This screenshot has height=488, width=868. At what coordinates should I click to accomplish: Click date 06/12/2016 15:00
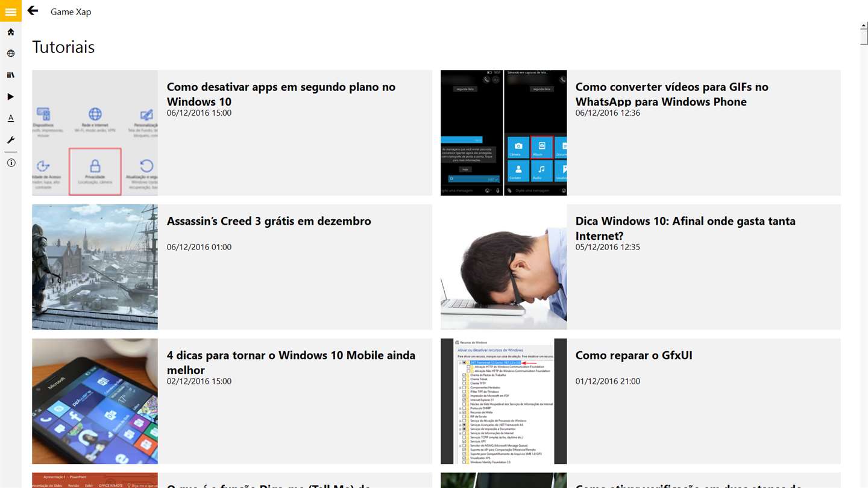pos(199,113)
